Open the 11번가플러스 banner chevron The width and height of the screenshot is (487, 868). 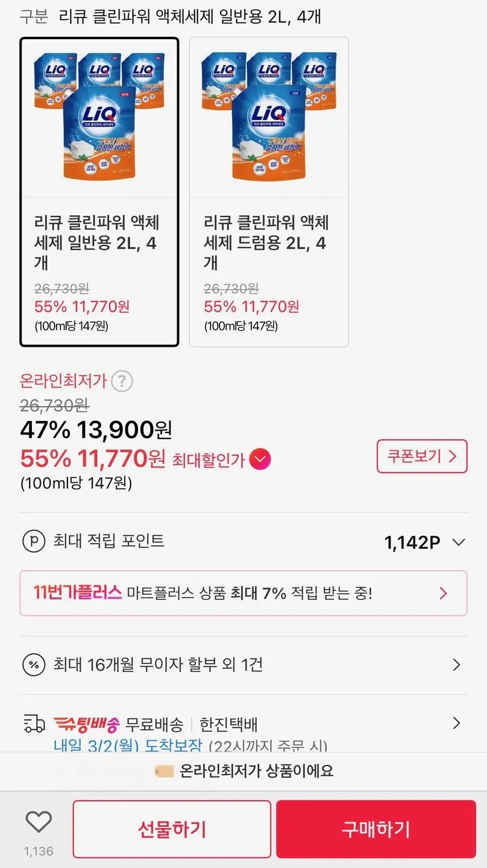(444, 594)
